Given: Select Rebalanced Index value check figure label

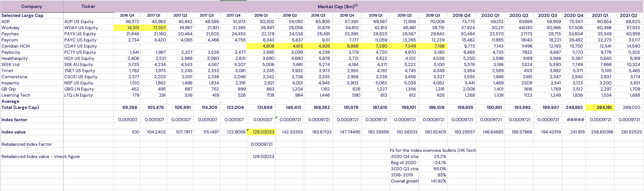Looking at the screenshot, I should pos(41,156).
